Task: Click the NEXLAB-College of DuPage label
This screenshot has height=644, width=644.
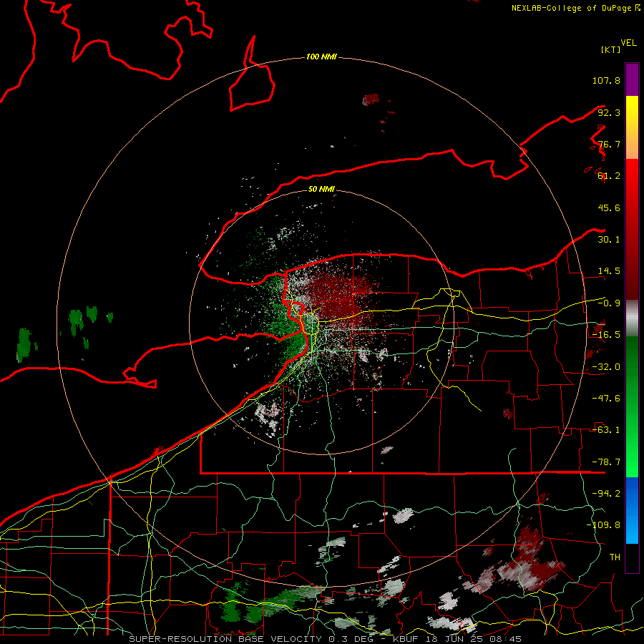Action: point(571,8)
